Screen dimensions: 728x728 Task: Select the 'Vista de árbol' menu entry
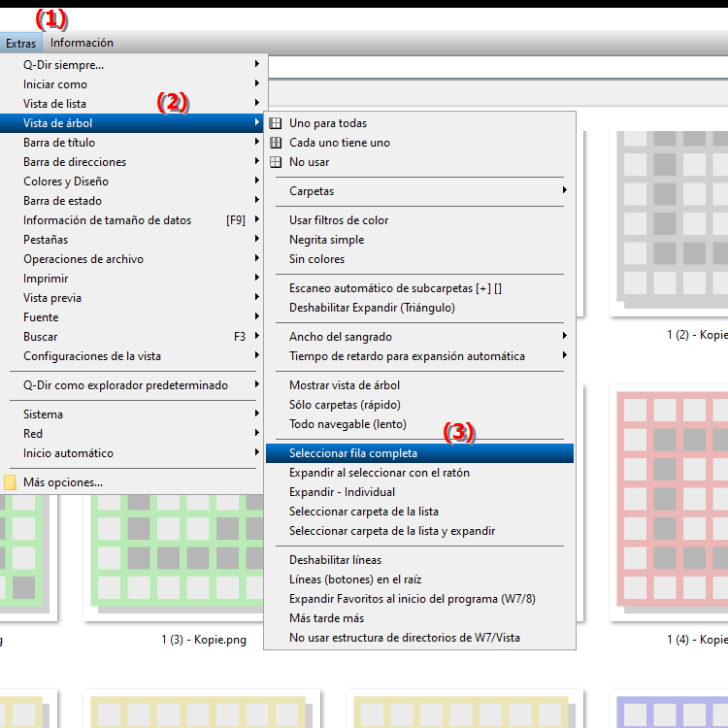(131, 123)
